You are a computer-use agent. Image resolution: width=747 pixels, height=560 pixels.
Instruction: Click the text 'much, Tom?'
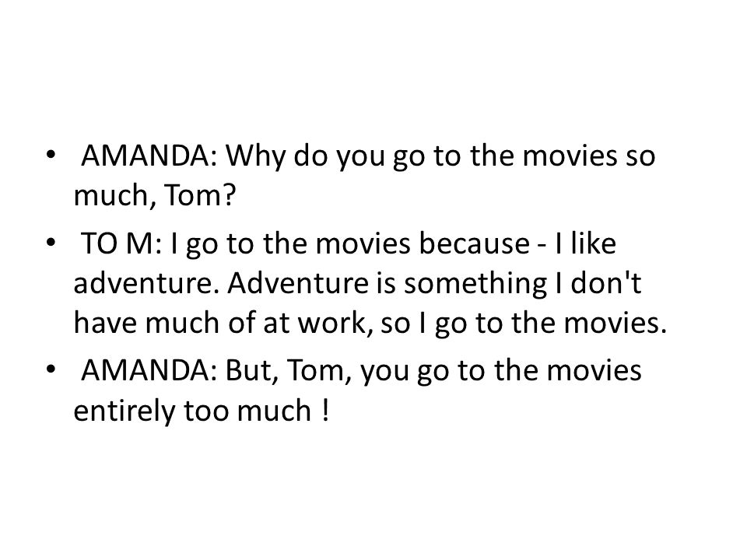coord(155,195)
